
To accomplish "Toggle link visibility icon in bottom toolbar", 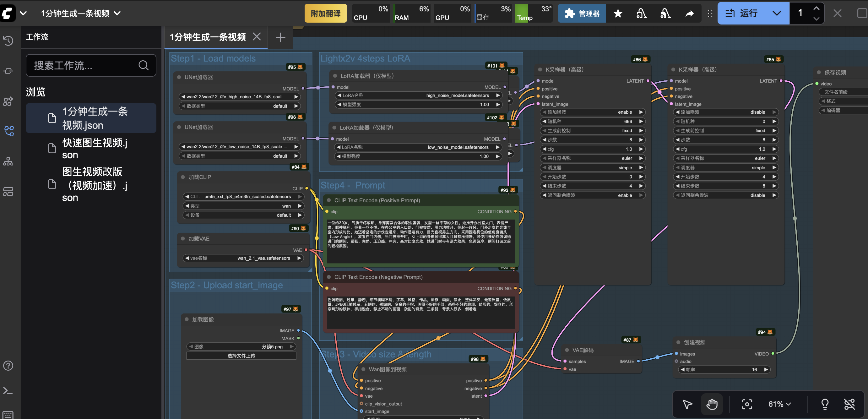I will tap(849, 404).
